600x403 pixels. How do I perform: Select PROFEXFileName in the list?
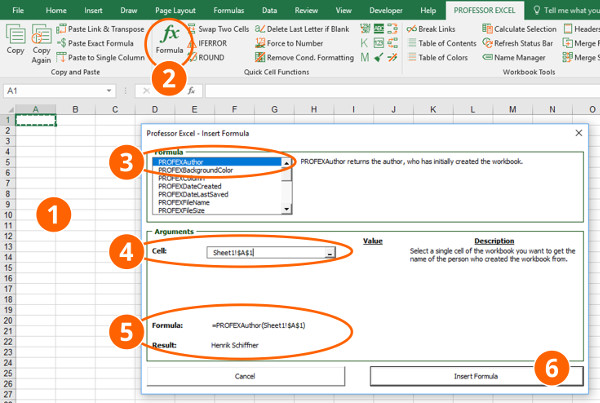pyautogui.click(x=217, y=202)
